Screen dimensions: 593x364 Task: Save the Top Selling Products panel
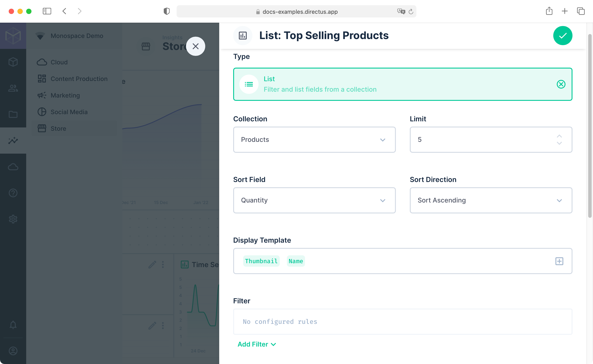coord(563,35)
